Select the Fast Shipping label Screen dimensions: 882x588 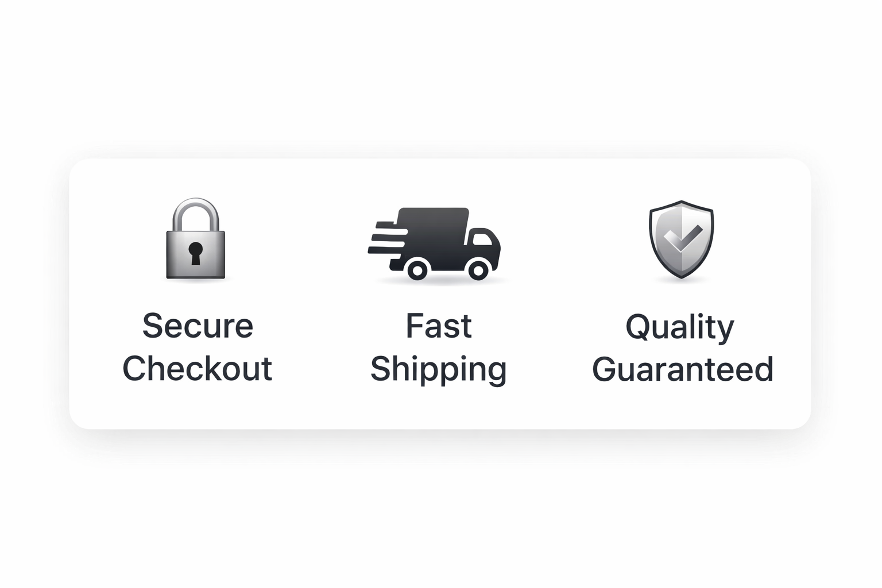pos(439,347)
